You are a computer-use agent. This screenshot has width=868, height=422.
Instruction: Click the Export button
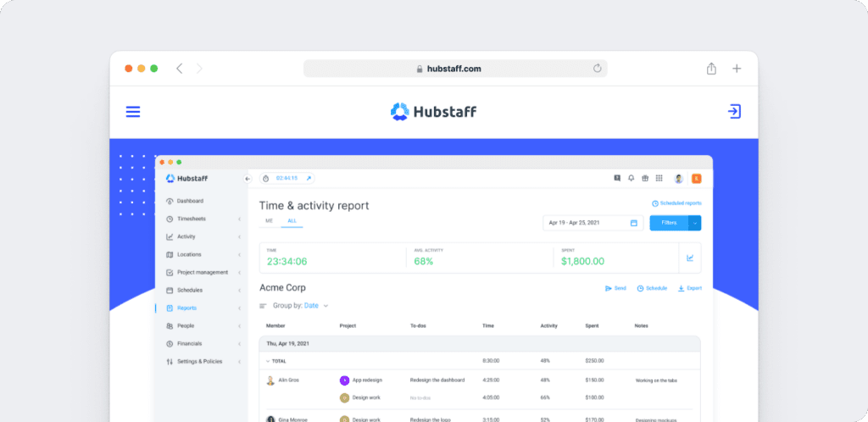(x=690, y=288)
